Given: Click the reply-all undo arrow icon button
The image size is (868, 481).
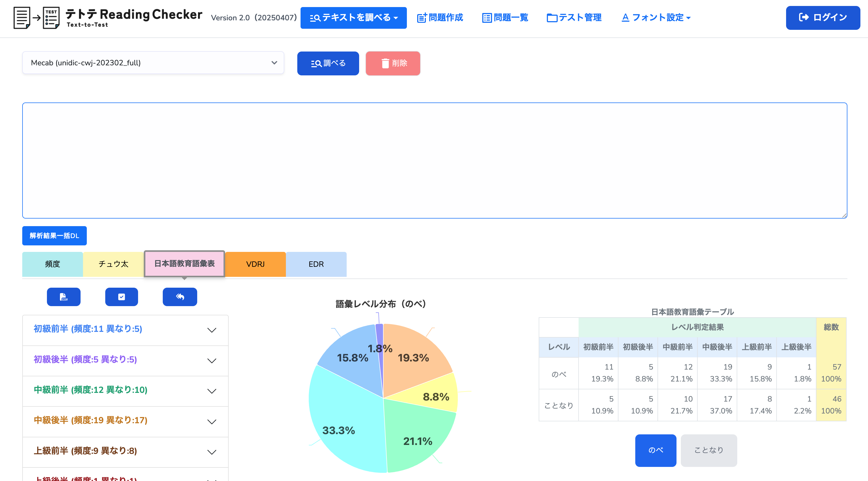Looking at the screenshot, I should click(180, 297).
